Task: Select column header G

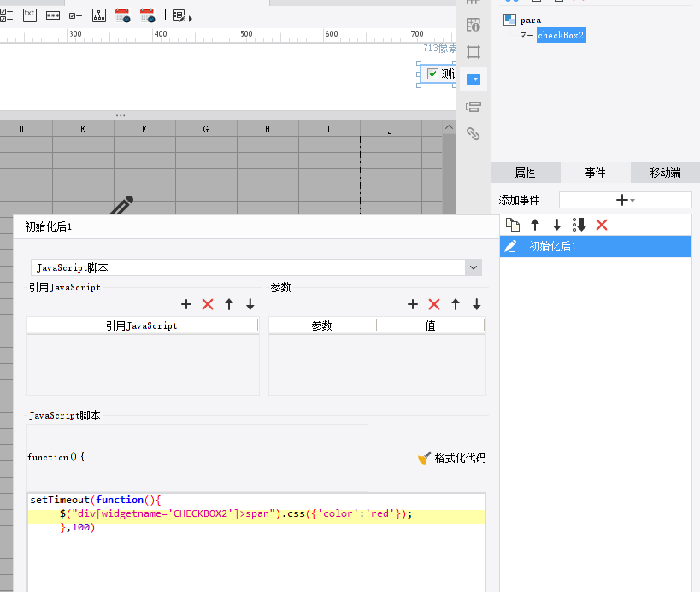Action: (x=206, y=129)
